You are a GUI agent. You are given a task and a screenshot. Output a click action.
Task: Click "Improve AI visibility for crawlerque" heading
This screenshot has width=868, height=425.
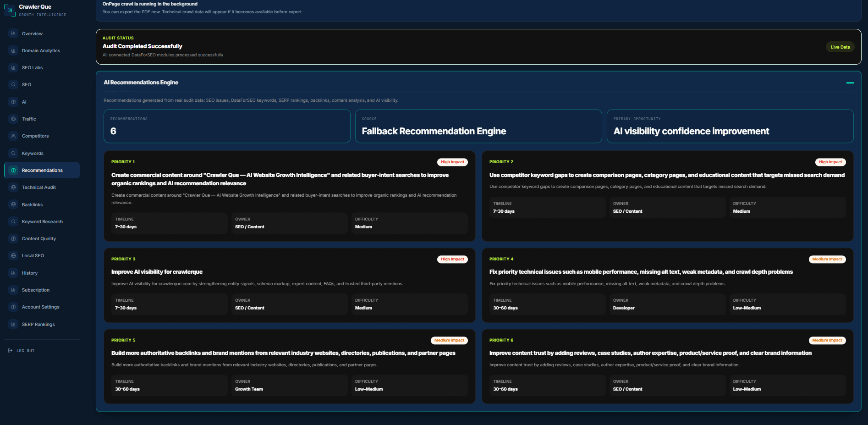[x=157, y=272]
